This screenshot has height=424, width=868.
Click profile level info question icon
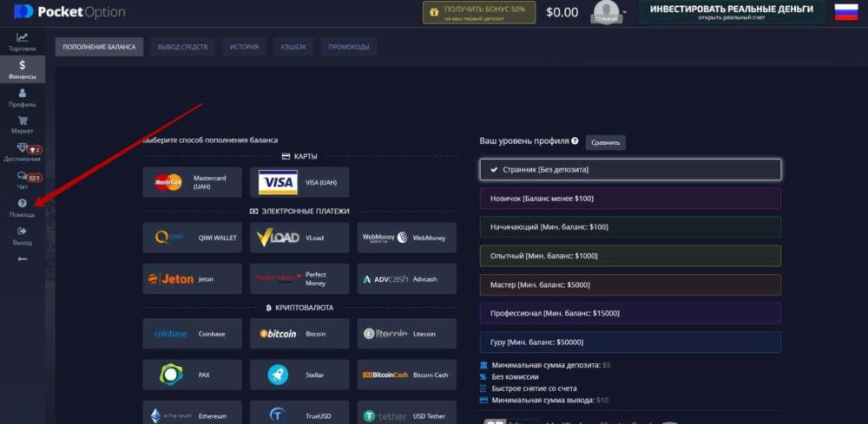click(x=575, y=140)
